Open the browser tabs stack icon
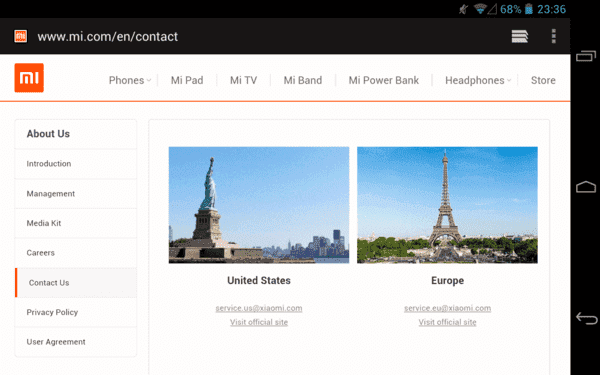 point(520,36)
